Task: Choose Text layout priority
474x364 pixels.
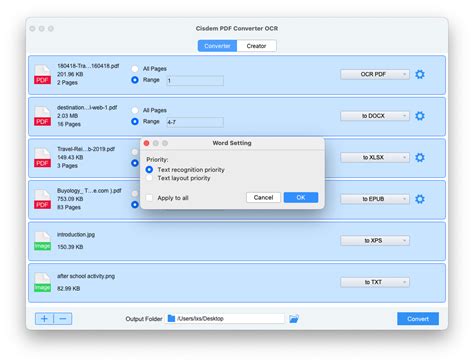Action: 149,178
